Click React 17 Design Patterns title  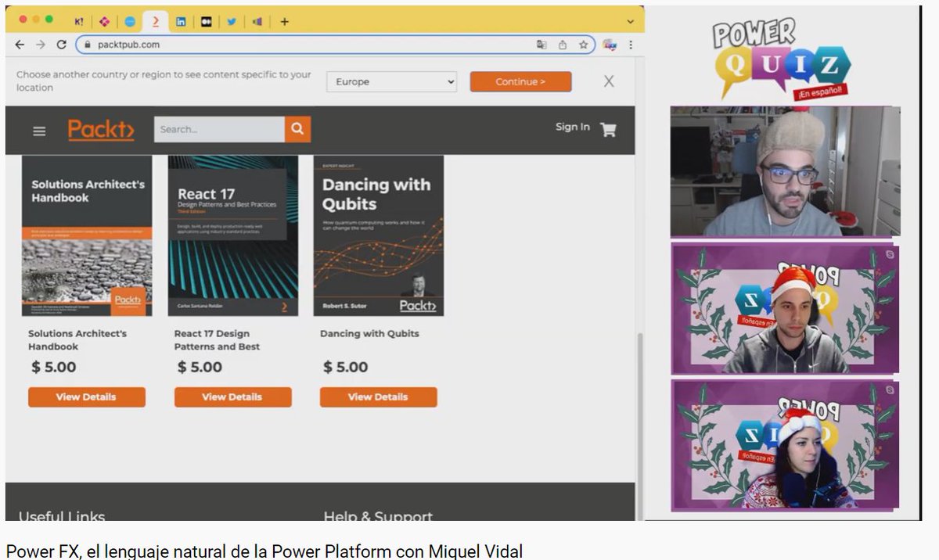pyautogui.click(x=217, y=340)
